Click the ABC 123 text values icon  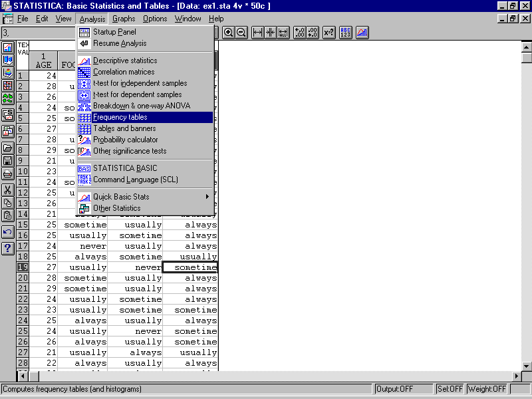pyautogui.click(x=345, y=33)
